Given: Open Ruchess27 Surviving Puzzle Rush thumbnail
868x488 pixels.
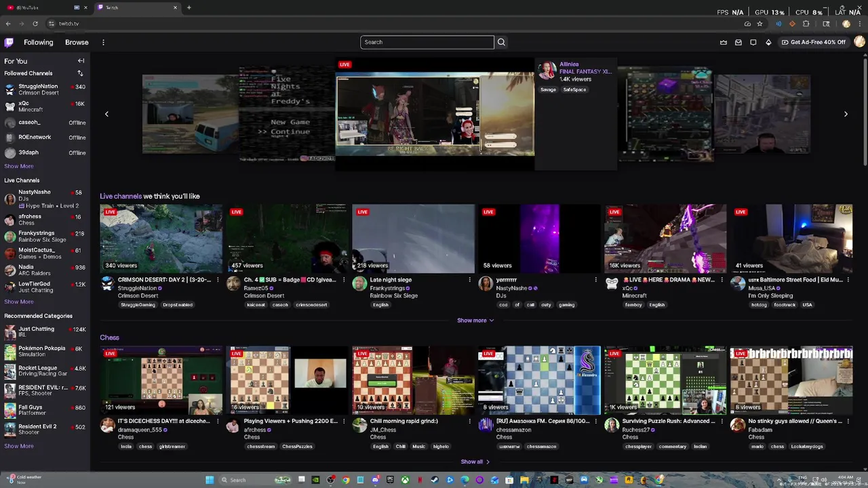Looking at the screenshot, I should (665, 380).
